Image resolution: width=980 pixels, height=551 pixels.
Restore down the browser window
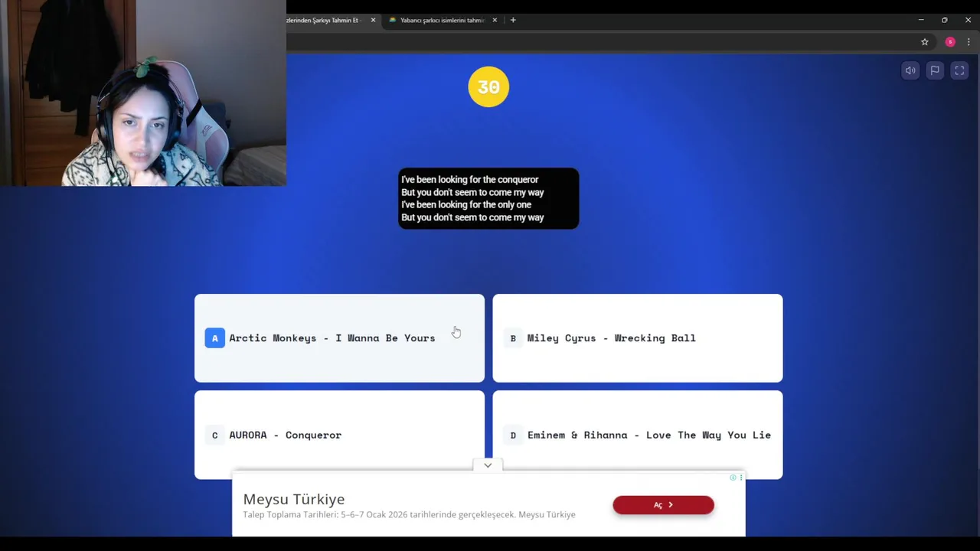point(945,20)
